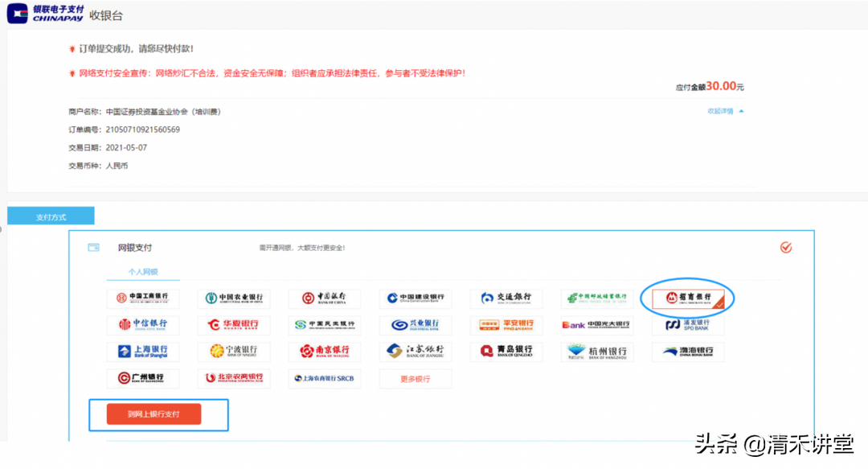Click order number 21050710921560569
Screen dimensions: 868x469
pos(143,130)
